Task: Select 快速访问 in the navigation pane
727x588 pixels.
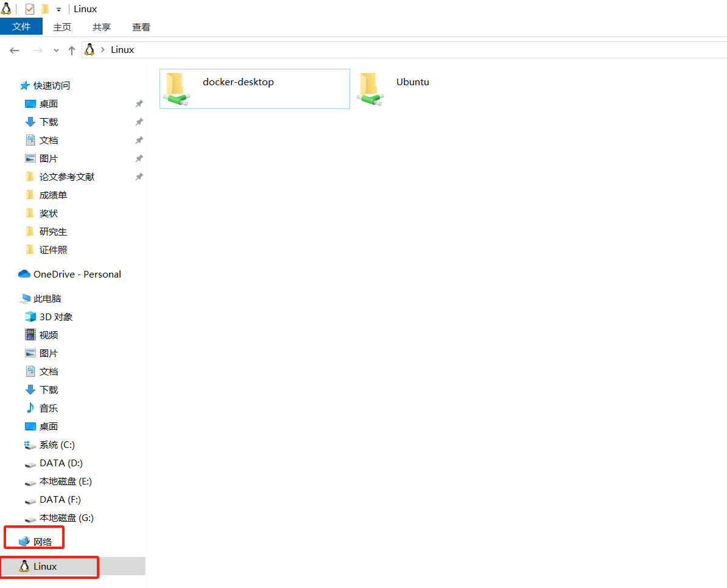Action: point(44,85)
